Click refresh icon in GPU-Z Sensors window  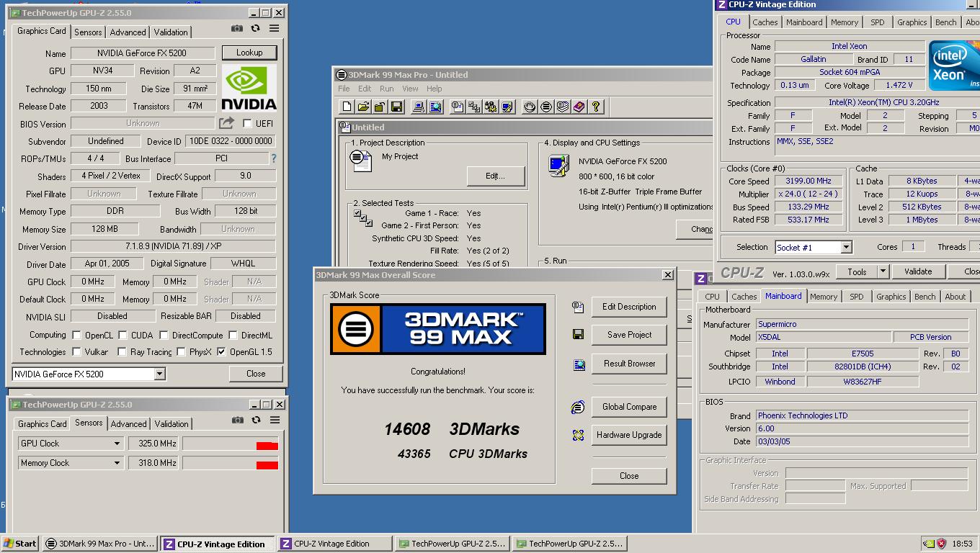(256, 421)
